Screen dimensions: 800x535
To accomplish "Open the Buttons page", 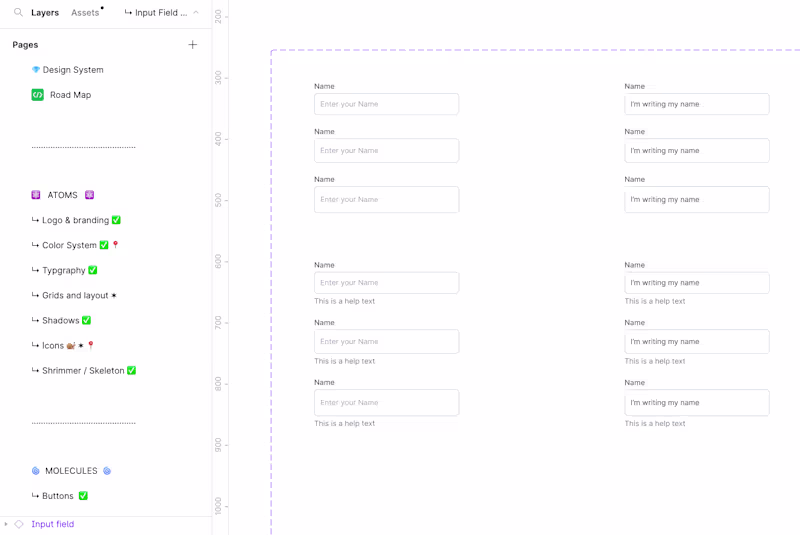I will (58, 496).
